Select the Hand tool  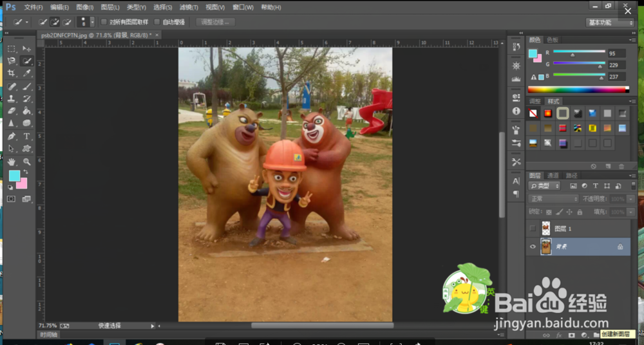[12, 162]
